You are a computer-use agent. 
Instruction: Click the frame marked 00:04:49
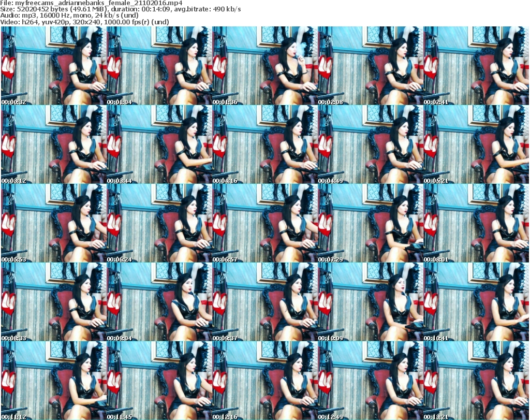click(x=371, y=144)
